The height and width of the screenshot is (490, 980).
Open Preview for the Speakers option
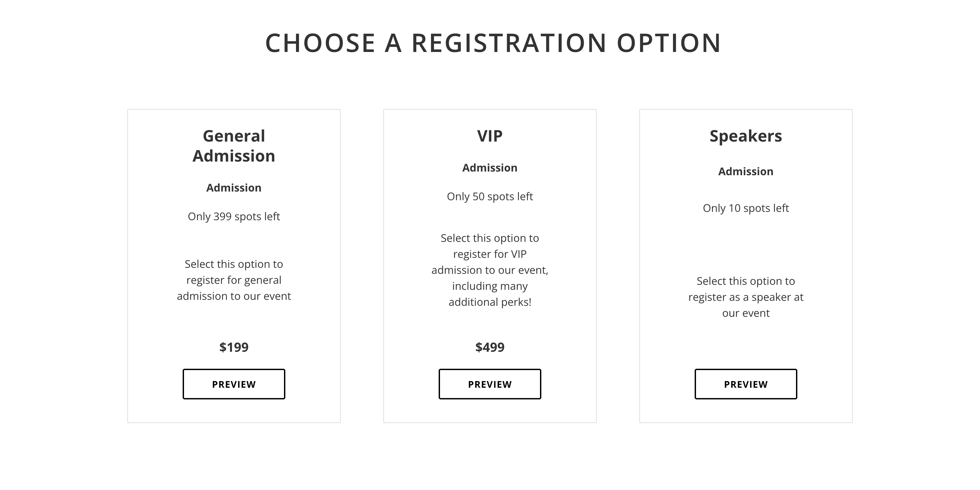[x=745, y=384]
